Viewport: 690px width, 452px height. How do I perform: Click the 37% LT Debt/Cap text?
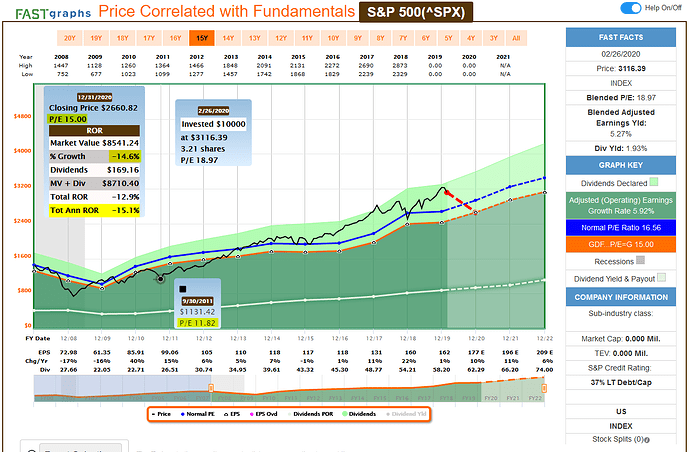[x=620, y=382]
